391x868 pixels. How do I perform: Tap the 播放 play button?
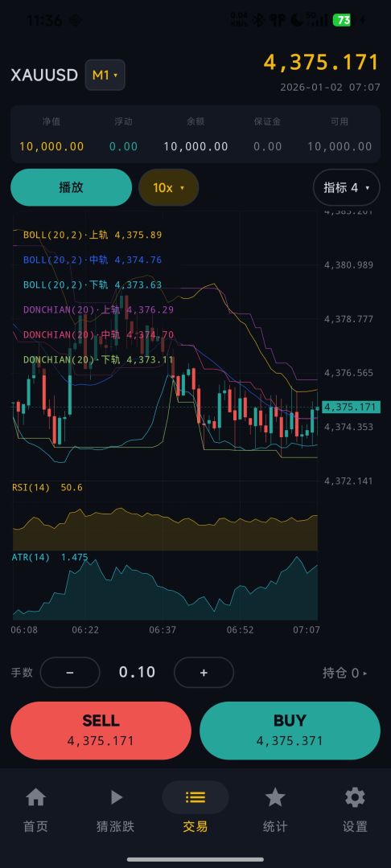71,187
